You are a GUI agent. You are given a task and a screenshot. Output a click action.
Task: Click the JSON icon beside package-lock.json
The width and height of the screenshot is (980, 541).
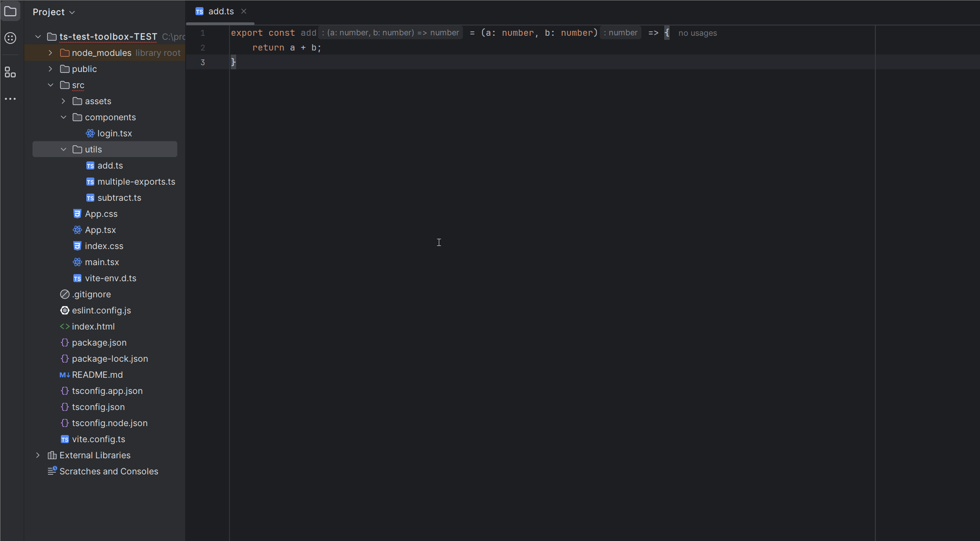65,359
